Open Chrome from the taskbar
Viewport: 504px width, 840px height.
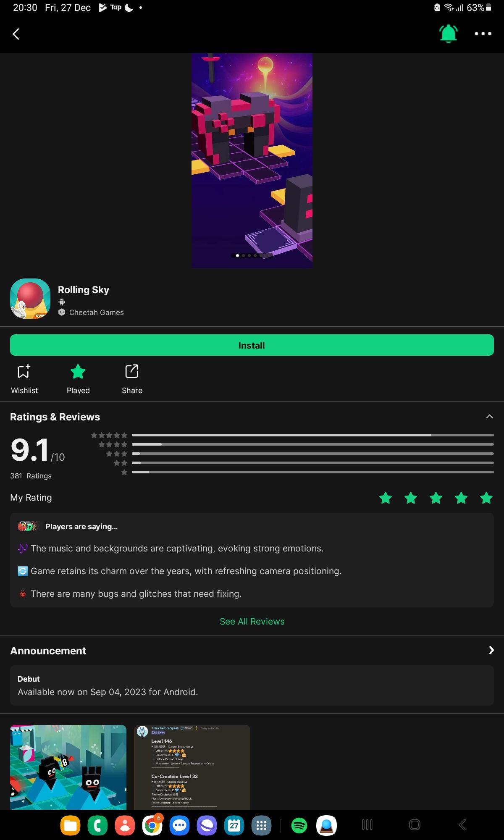click(152, 825)
